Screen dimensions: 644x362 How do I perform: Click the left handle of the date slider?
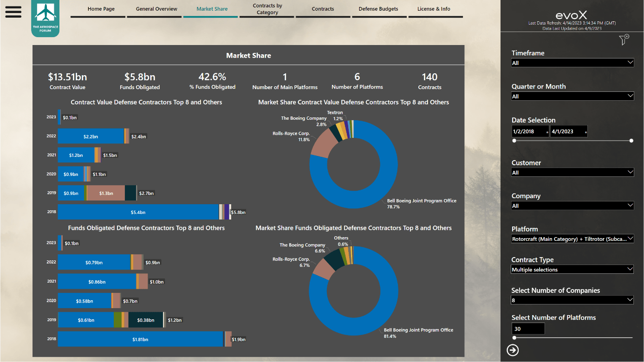(x=514, y=140)
